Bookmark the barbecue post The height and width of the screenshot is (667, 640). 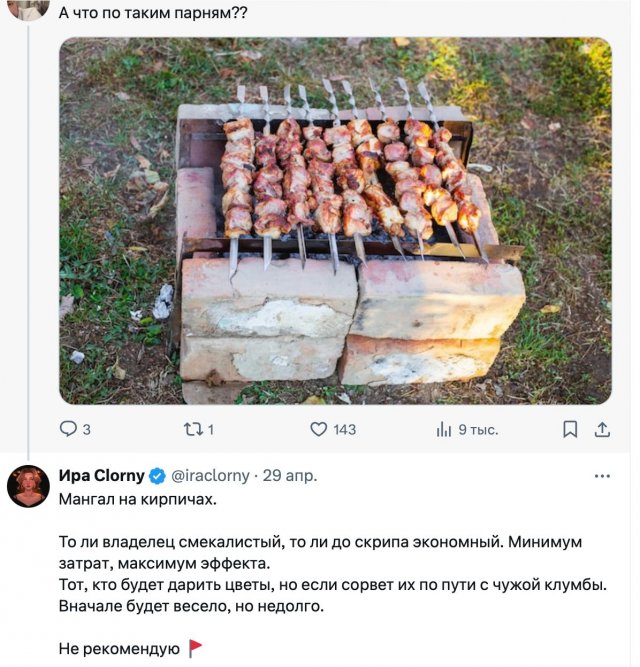570,429
